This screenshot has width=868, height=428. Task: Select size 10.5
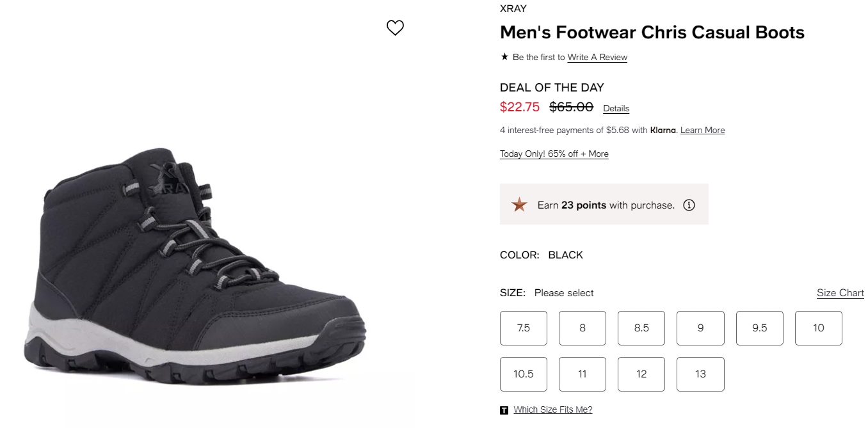click(524, 374)
